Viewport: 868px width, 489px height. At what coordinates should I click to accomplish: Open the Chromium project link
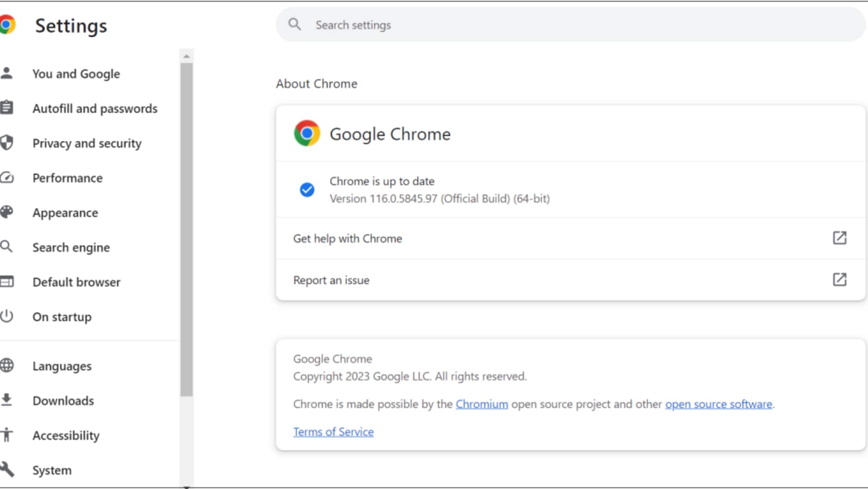coord(481,404)
